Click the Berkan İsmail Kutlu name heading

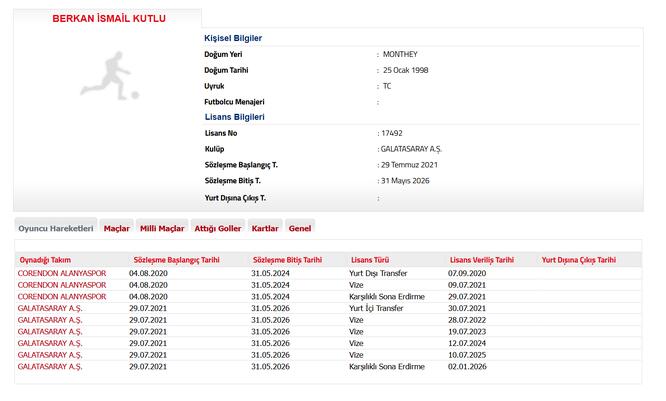[109, 19]
